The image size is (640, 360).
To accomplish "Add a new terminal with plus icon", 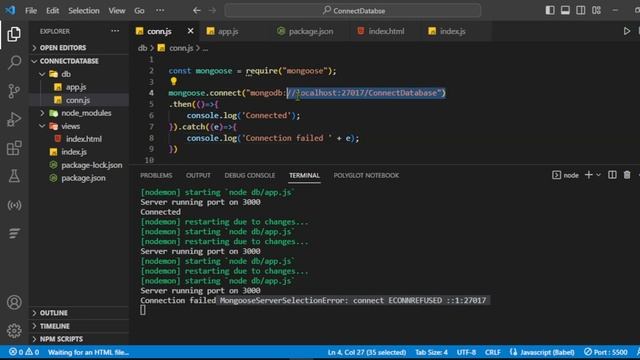I will pyautogui.click(x=589, y=175).
